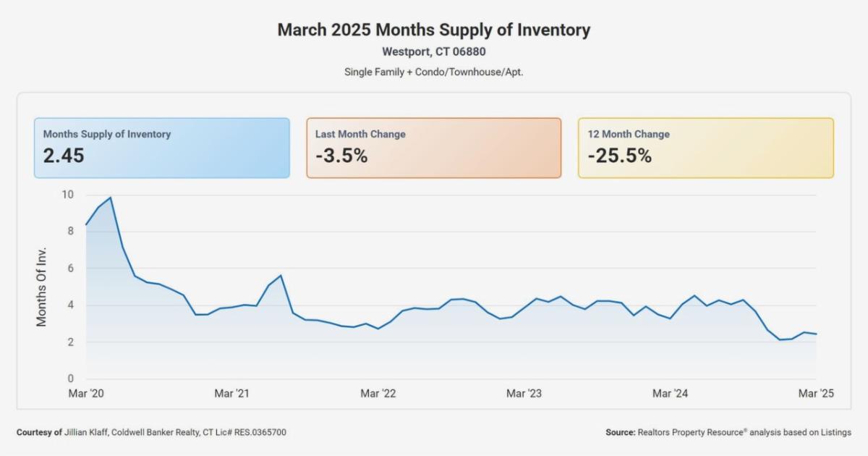The image size is (868, 456).
Task: Click the -3.5% last month figure
Action: (341, 156)
